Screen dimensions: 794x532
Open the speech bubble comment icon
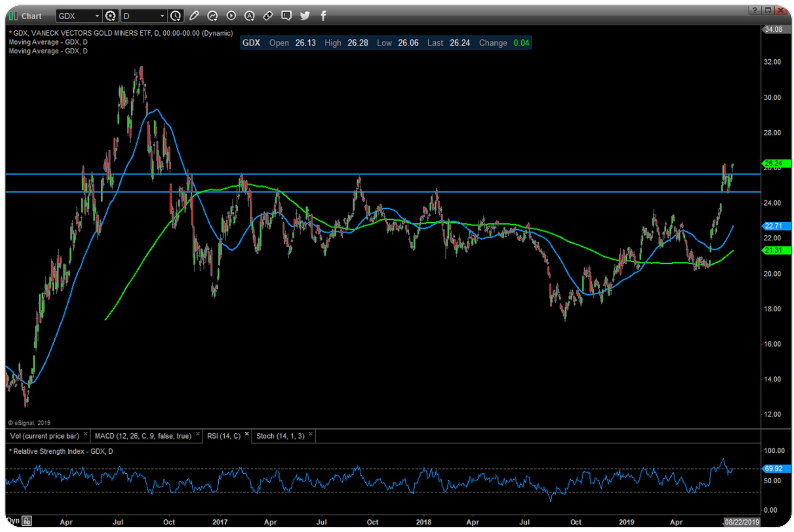click(x=287, y=16)
